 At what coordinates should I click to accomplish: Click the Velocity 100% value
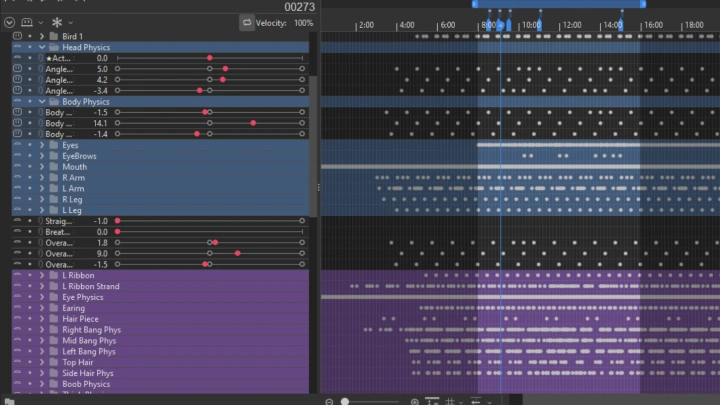tap(303, 22)
